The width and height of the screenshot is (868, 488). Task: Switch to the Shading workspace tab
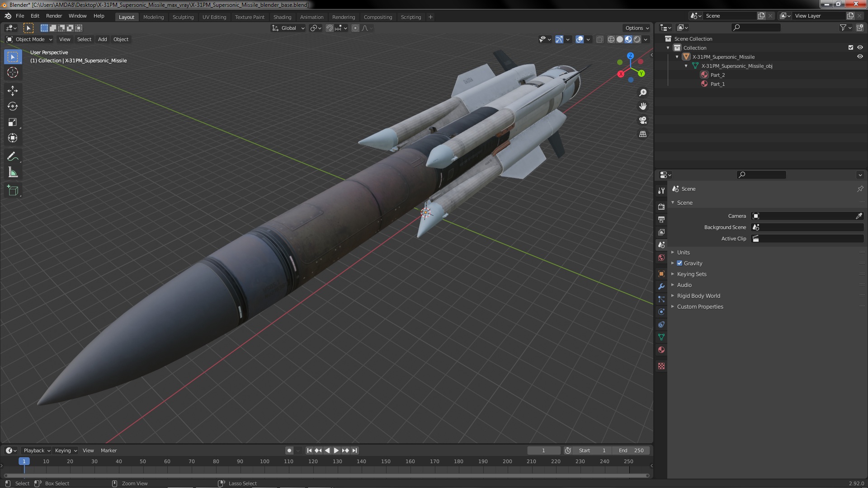pyautogui.click(x=282, y=17)
